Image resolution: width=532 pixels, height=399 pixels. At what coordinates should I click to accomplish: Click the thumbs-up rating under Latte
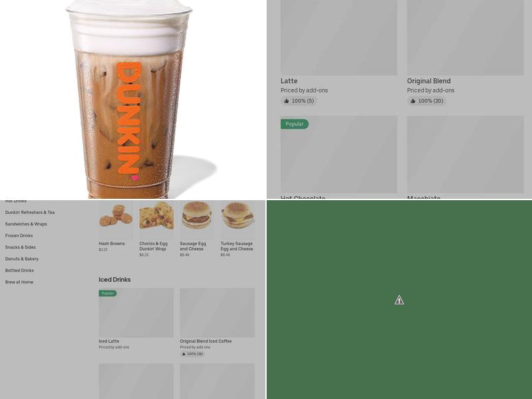[x=299, y=101]
